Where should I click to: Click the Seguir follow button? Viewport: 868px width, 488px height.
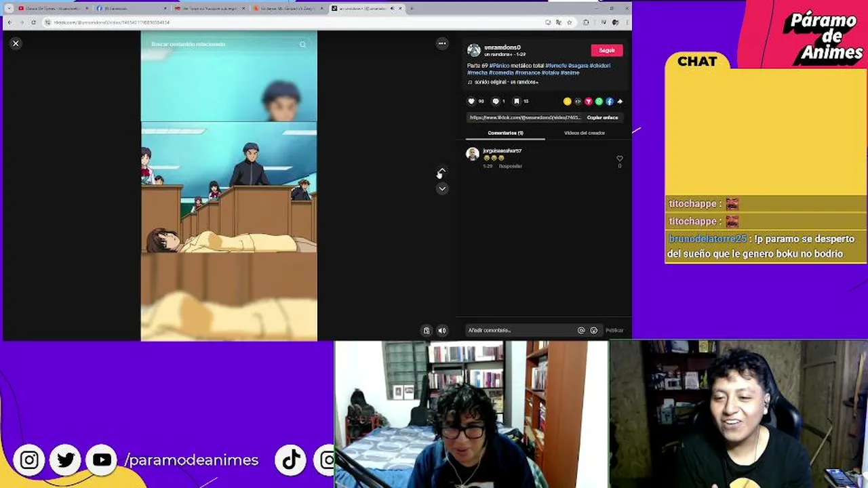[607, 50]
